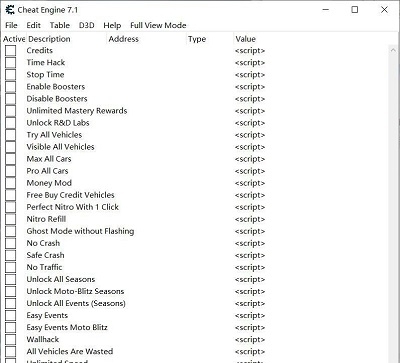Enable the Credits script checkbox
This screenshot has width=400, height=363.
pyautogui.click(x=10, y=51)
